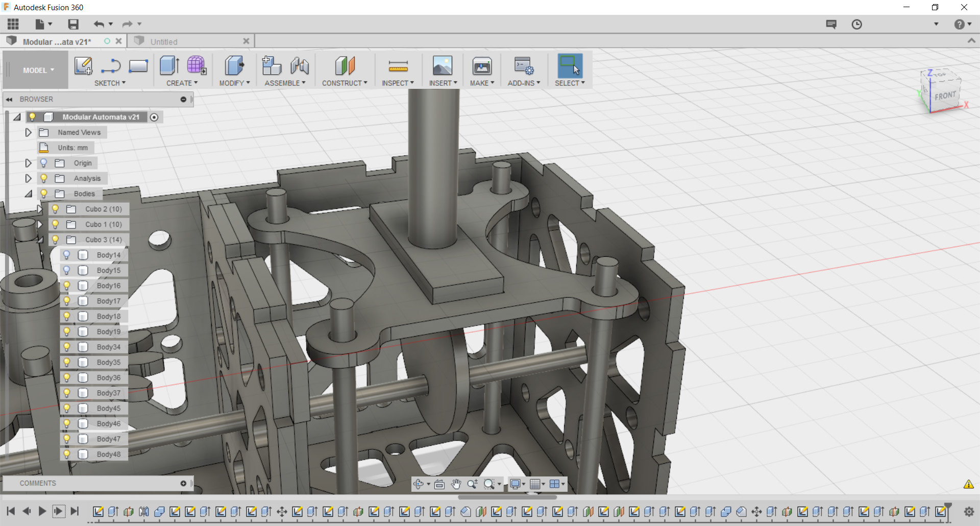Open the MODEL workspace dropdown

click(38, 70)
